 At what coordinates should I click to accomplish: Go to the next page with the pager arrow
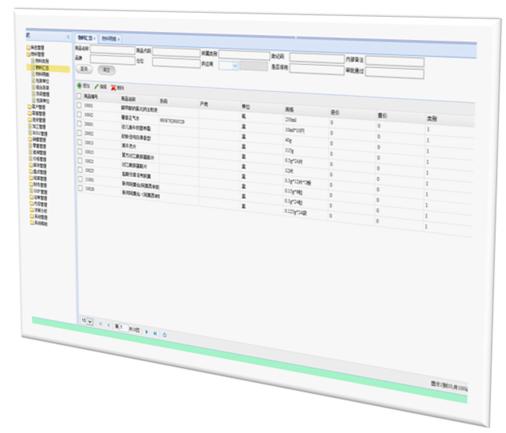pos(147,331)
